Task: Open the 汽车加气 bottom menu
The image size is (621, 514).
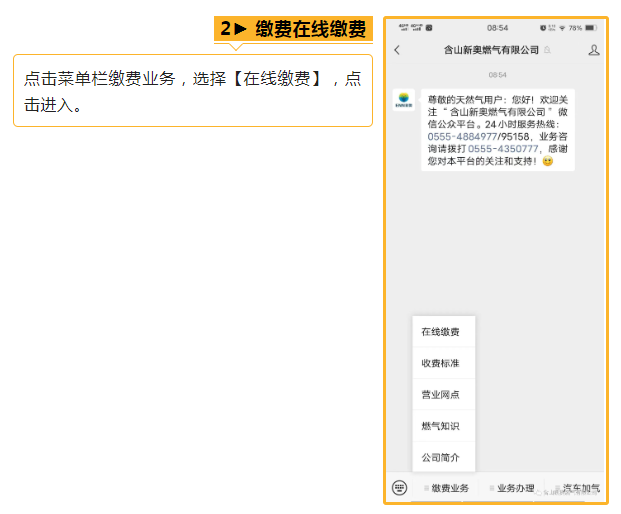Action: tap(577, 488)
